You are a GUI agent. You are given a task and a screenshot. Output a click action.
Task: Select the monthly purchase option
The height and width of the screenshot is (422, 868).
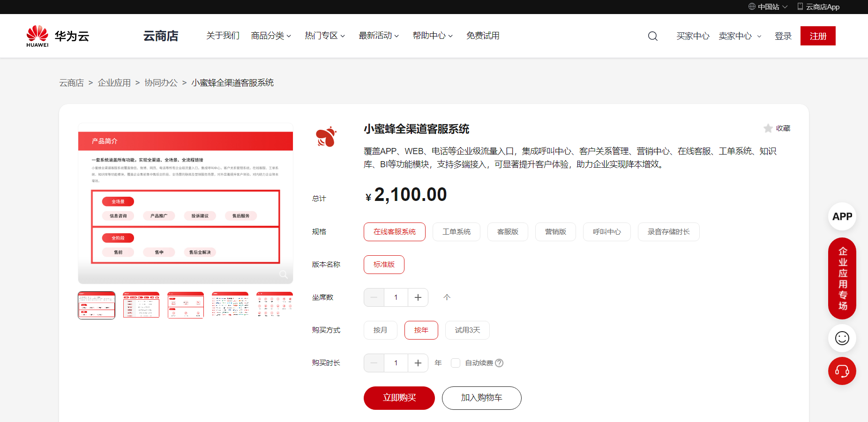coord(380,330)
